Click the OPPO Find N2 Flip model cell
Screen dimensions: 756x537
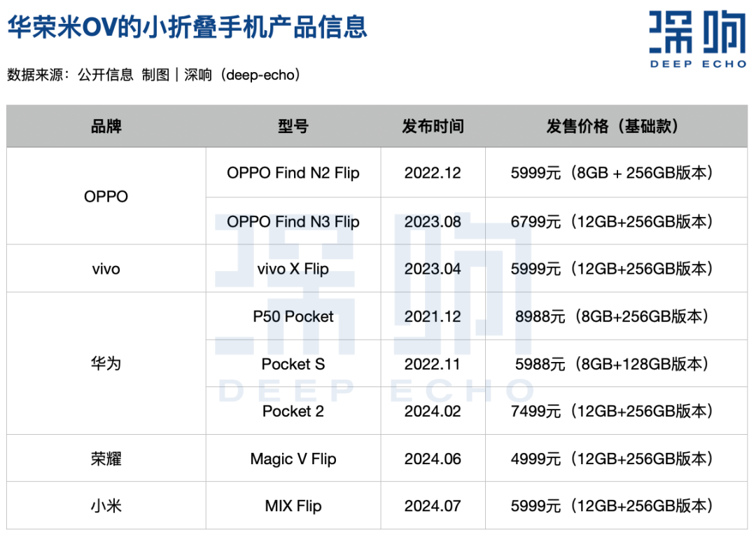coord(293,173)
